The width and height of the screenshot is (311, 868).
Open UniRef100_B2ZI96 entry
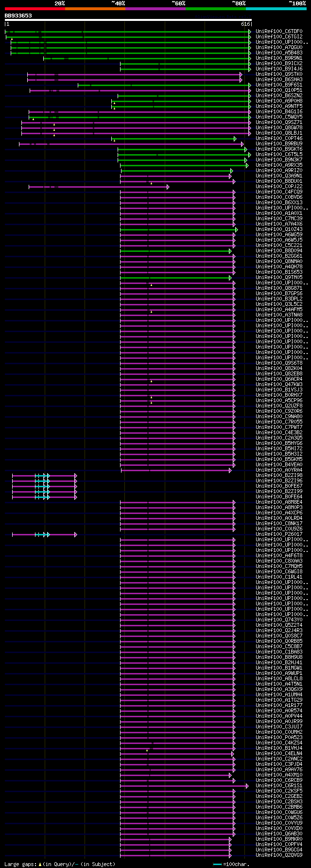point(279,481)
